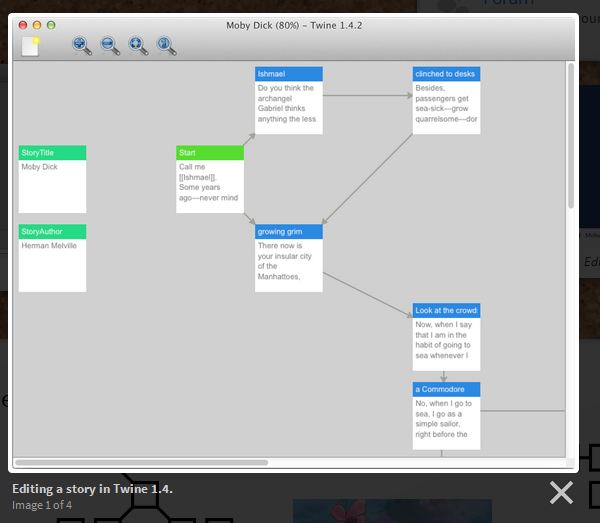Click the Zoom Out magnifier icon
This screenshot has height=523, width=600.
click(110, 46)
